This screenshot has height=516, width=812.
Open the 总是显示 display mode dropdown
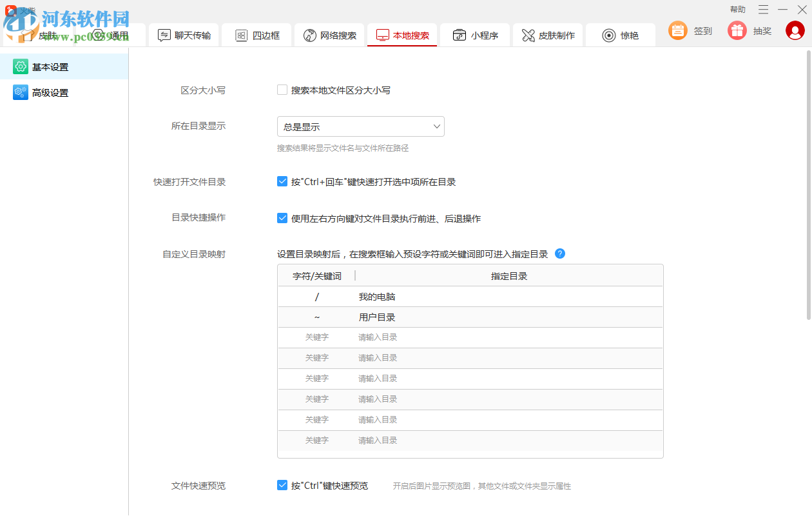[360, 126]
